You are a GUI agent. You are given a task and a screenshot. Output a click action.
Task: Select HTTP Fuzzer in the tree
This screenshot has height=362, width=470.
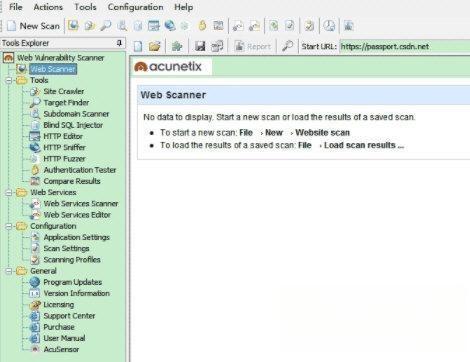tap(64, 159)
